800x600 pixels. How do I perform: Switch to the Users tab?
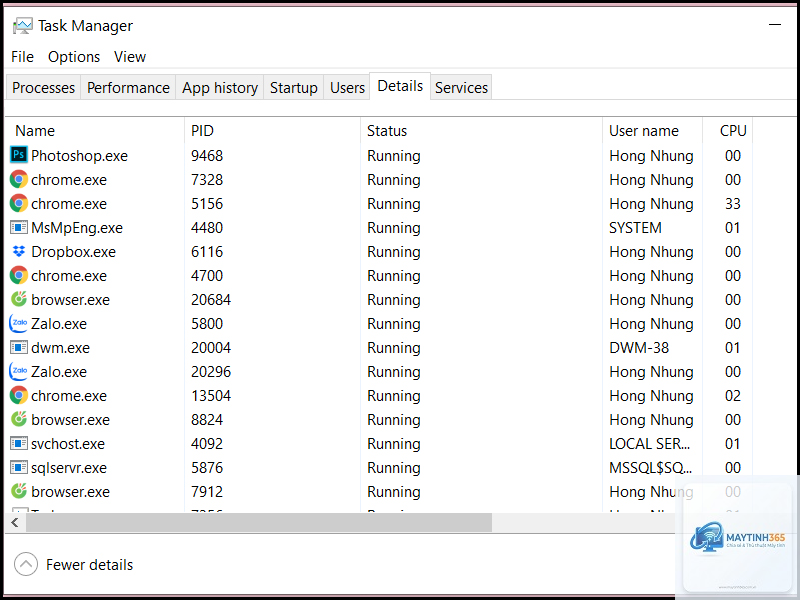(x=347, y=87)
